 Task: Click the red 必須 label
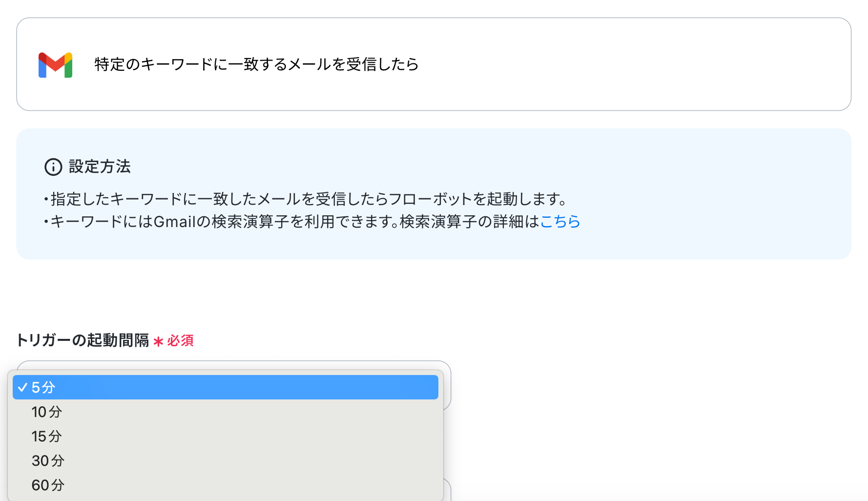tap(181, 341)
